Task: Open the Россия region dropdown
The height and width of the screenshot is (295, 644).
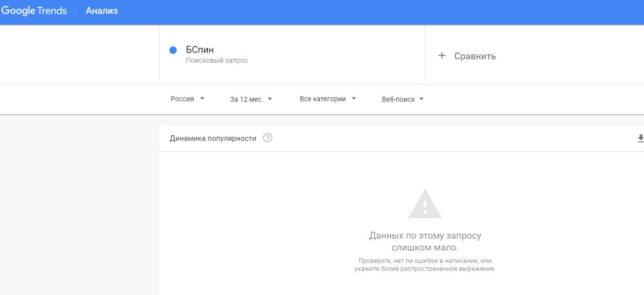Action: coord(183,99)
